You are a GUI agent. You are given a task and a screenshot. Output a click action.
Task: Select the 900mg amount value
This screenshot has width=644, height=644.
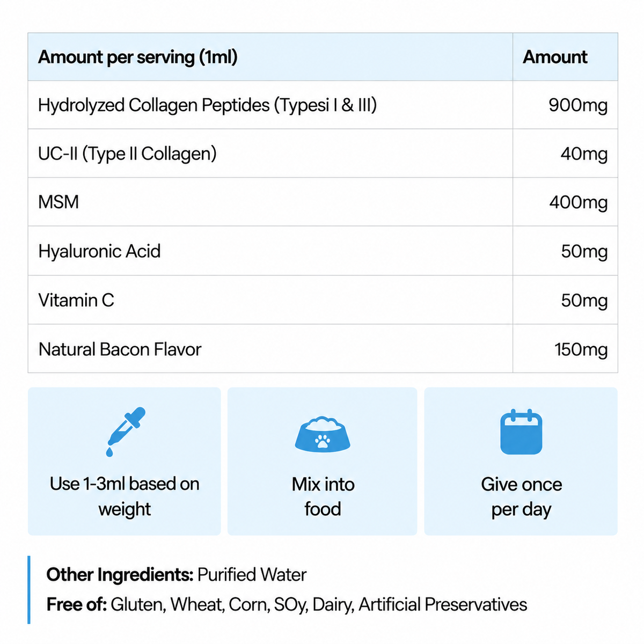tap(578, 105)
